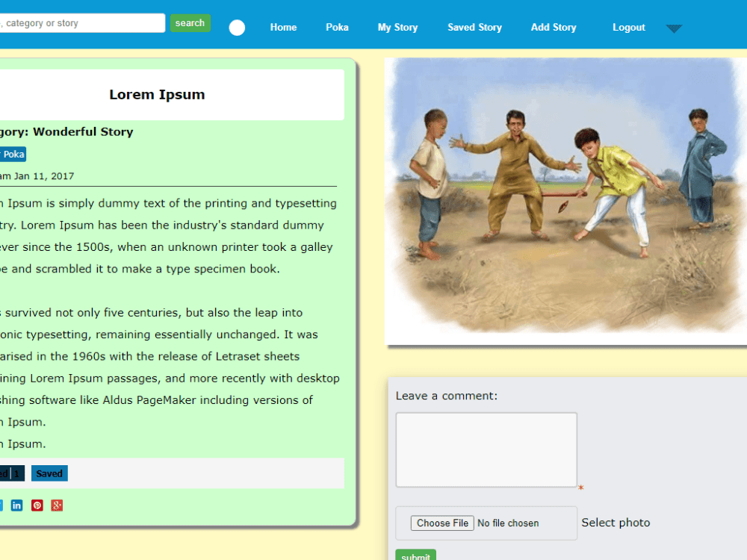
Task: Expand the navbar dropdown arrow
Action: click(674, 28)
